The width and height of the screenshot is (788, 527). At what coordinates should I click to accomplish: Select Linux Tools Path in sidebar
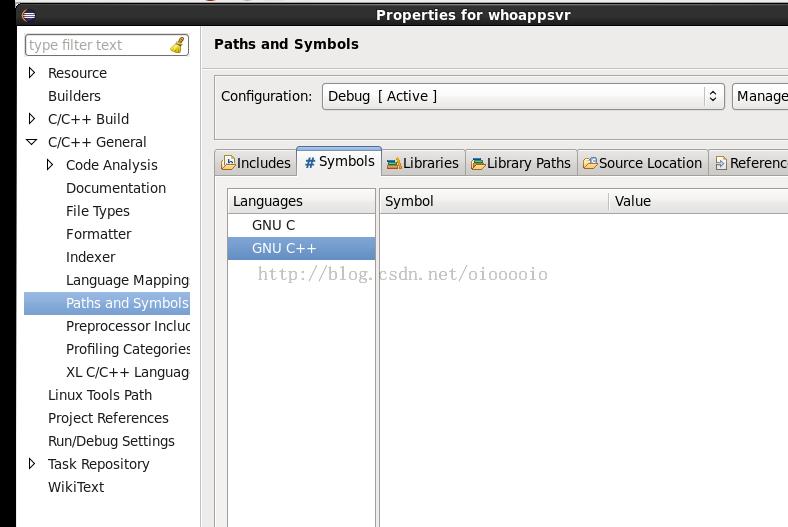click(x=100, y=395)
